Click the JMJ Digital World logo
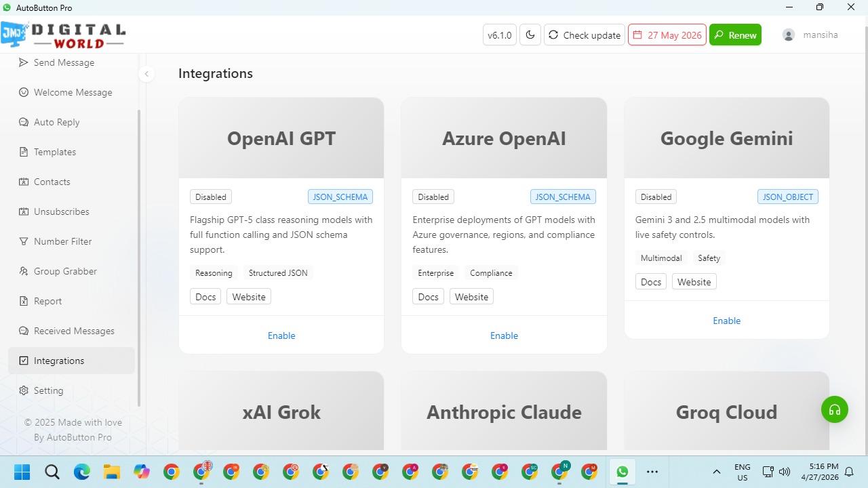The image size is (868, 488). point(63,35)
